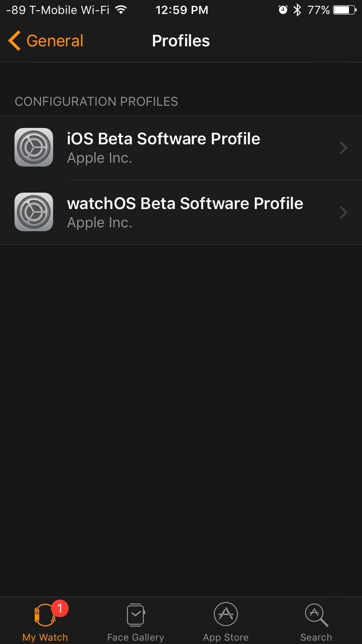Tap the 12:59 PM clock
The image size is (362, 644).
click(182, 10)
